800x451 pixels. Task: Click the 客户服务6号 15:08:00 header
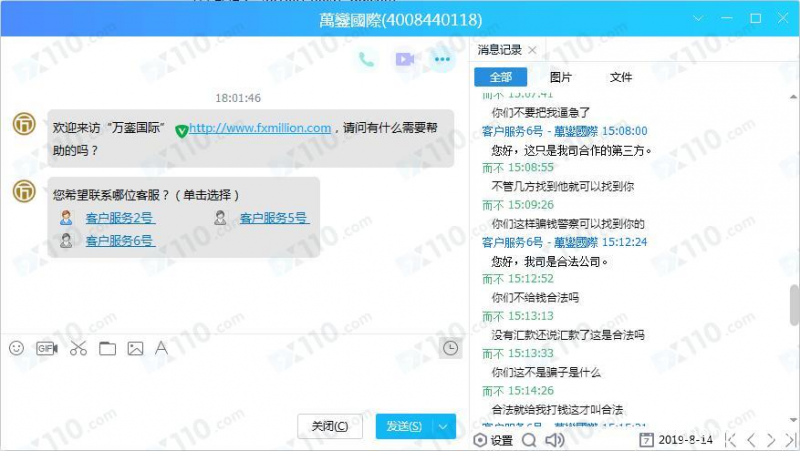pos(564,131)
